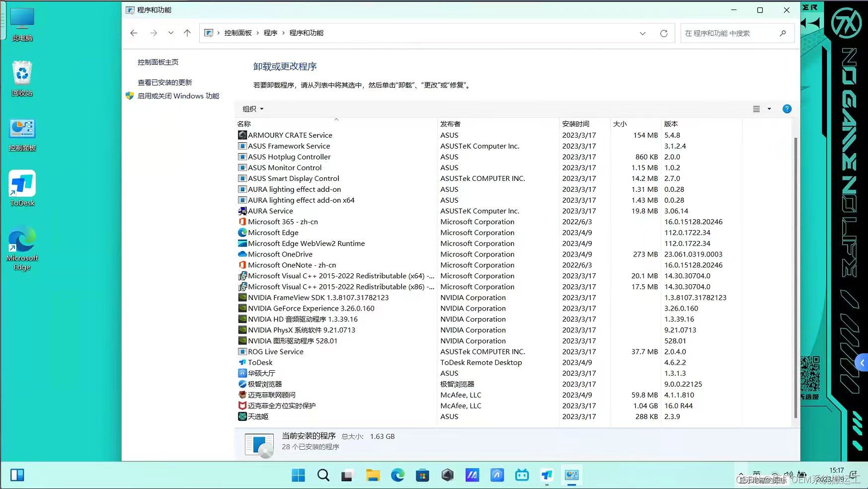Sort by 大小 column header

pyautogui.click(x=635, y=124)
